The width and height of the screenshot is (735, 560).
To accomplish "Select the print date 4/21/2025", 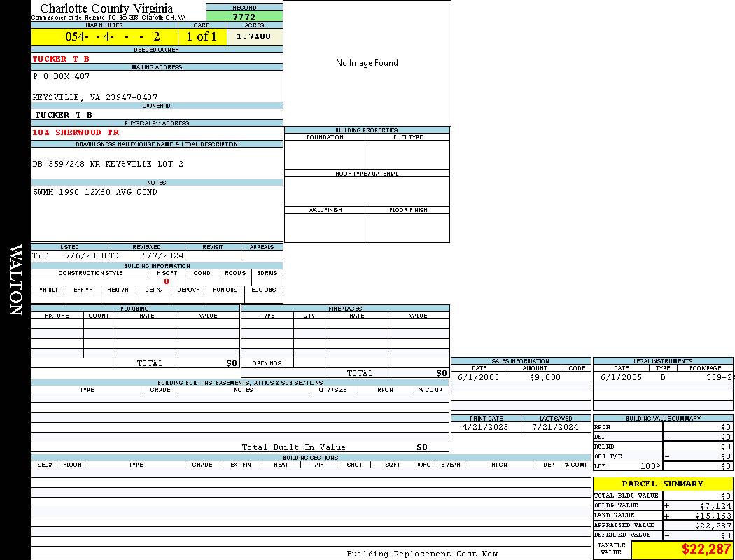I will click(x=486, y=427).
